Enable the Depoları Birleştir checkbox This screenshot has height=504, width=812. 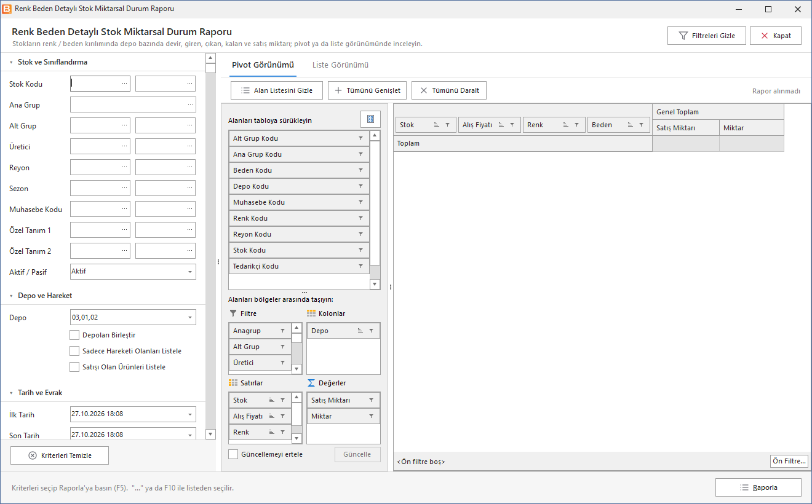[74, 335]
